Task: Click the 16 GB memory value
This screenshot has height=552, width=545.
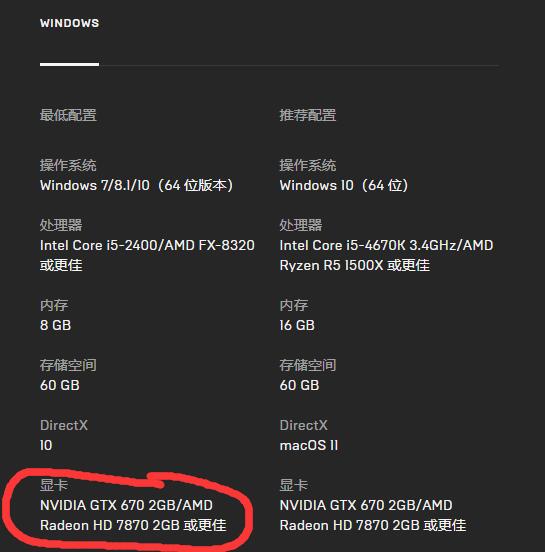Action: [x=297, y=325]
